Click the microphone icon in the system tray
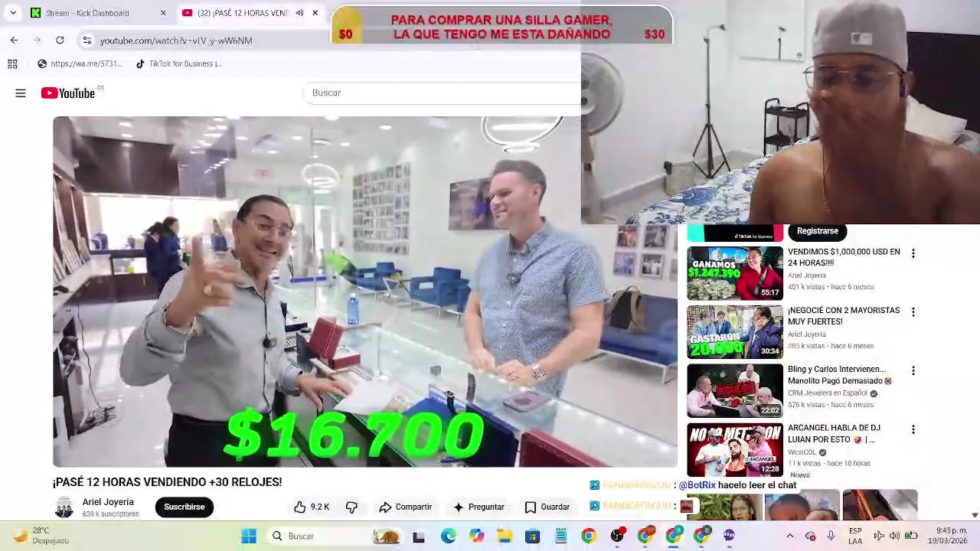Screen dimensions: 980x551 click(x=831, y=536)
